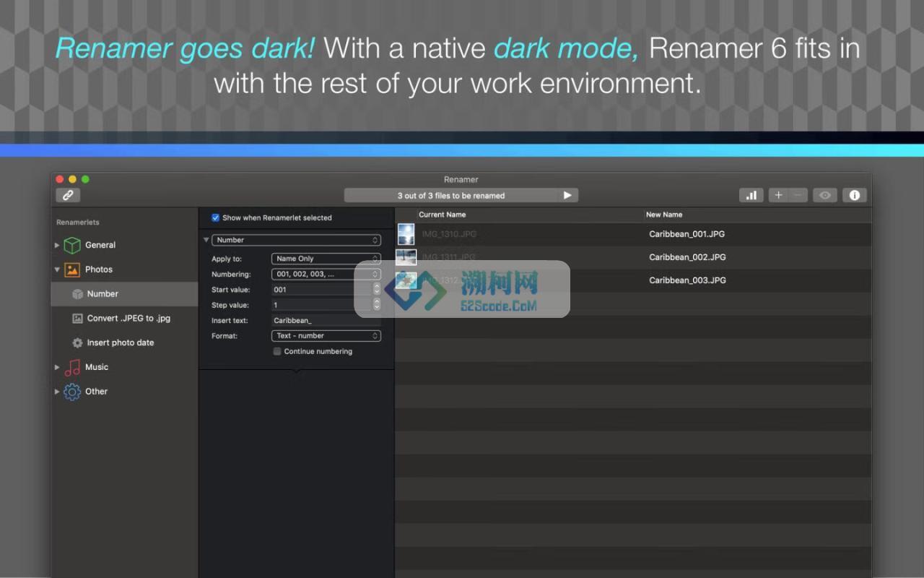The height and width of the screenshot is (578, 924).
Task: Open the Apply to Name Only dropdown
Action: click(326, 259)
